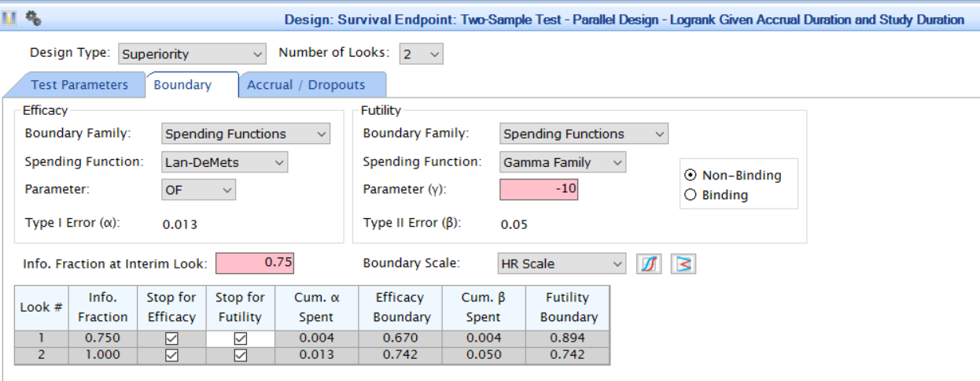This screenshot has width=980, height=381.
Task: Open the Gamma Family spending function dropdown
Action: 562,162
